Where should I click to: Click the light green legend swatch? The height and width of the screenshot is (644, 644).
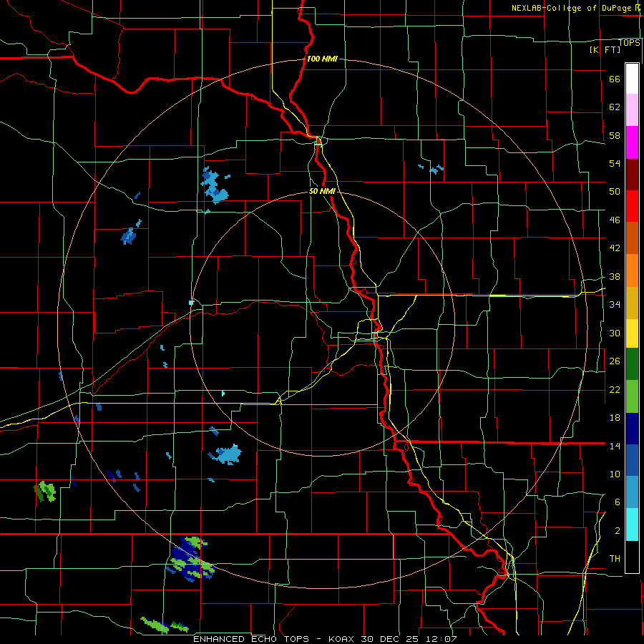click(632, 396)
